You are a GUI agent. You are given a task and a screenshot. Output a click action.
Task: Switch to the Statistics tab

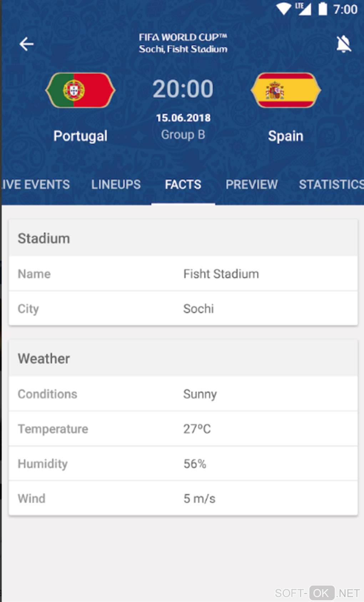pos(331,185)
